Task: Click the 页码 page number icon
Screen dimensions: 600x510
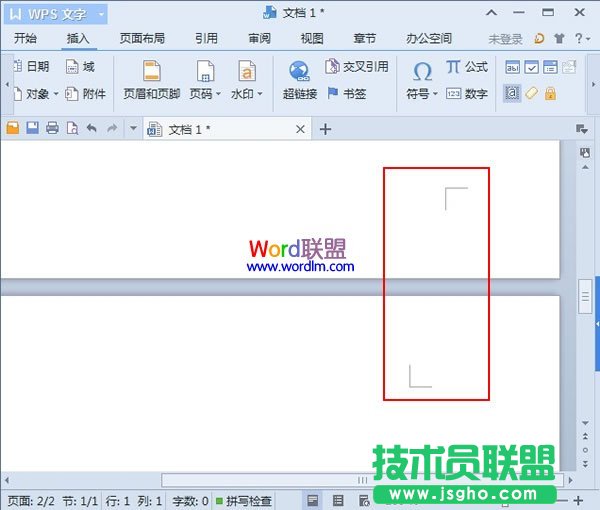Action: click(205, 72)
